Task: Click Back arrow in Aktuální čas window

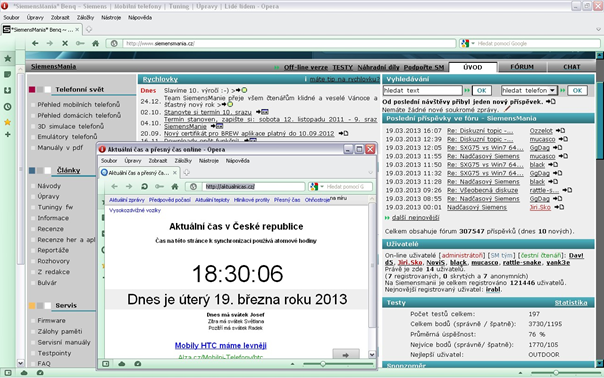Action: 114,186
